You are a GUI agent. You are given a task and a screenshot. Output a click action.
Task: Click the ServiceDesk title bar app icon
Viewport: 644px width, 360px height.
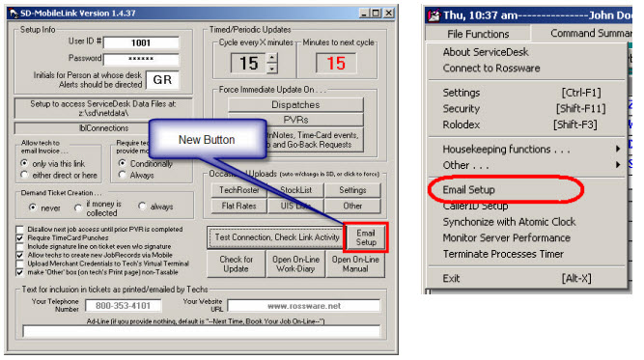434,15
